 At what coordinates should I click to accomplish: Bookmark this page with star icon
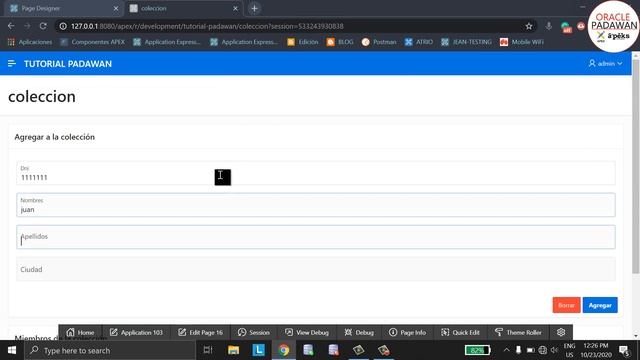tap(529, 26)
